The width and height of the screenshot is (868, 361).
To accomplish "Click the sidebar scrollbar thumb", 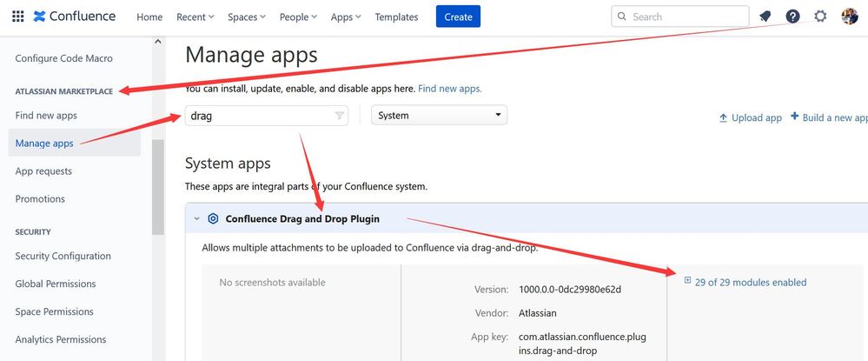I will tap(158, 187).
